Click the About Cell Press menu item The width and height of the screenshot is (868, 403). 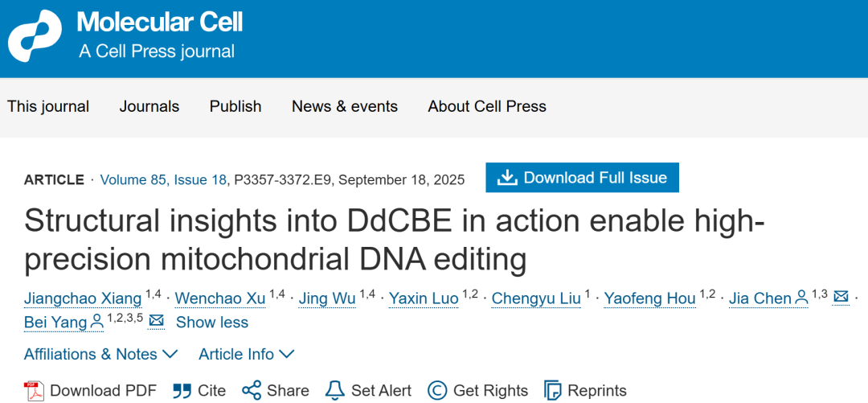click(x=487, y=106)
